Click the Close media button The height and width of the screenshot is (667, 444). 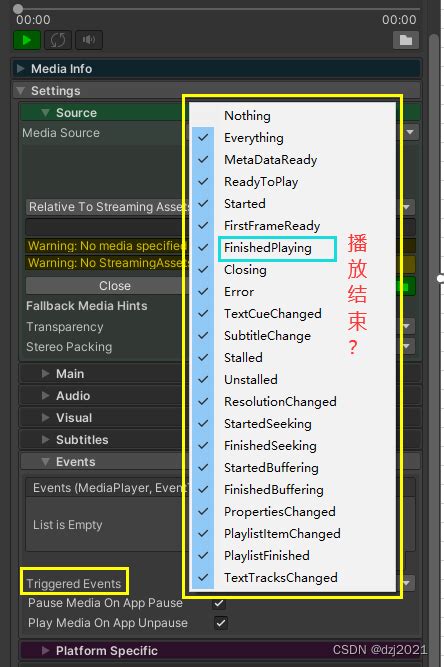tap(114, 286)
